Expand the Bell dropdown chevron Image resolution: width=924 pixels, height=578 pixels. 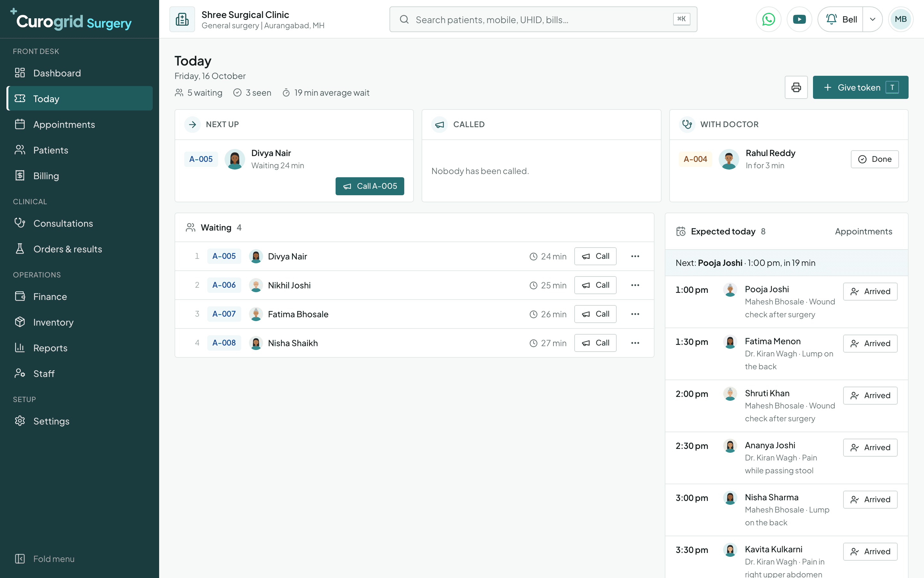(872, 19)
